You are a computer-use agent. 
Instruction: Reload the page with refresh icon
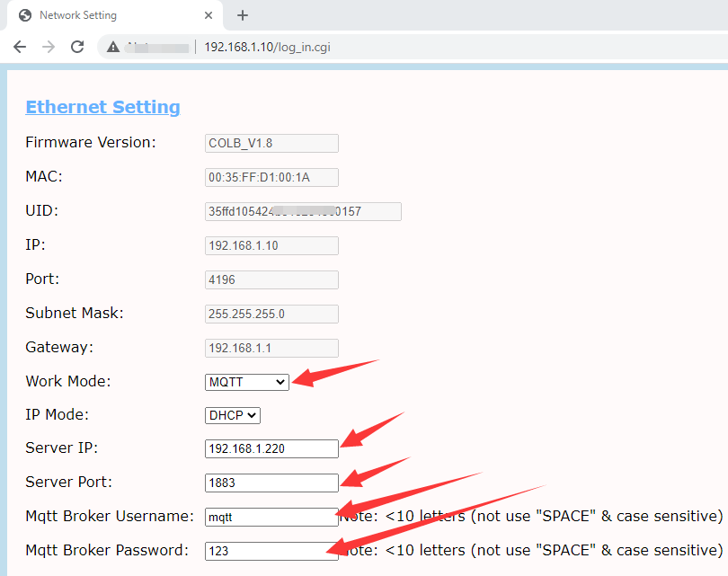coord(77,47)
